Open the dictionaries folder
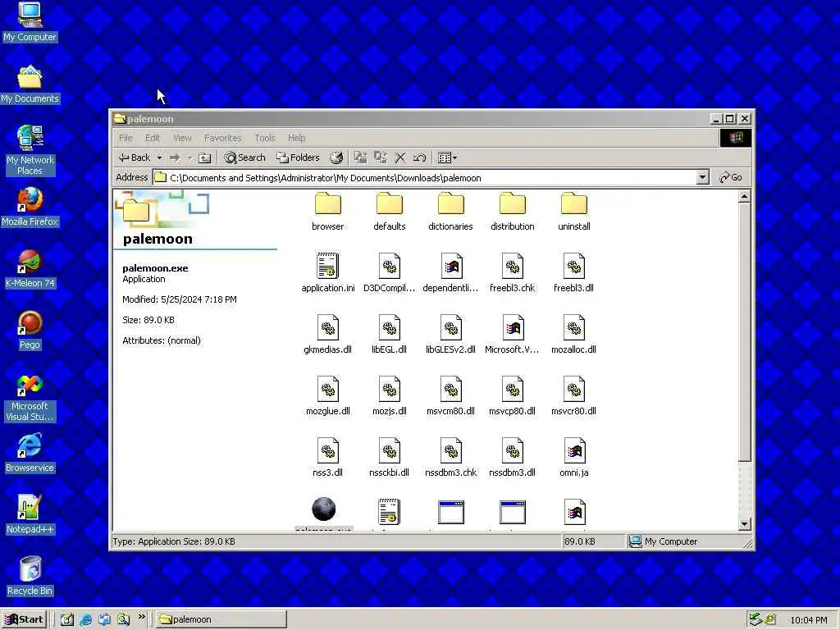This screenshot has height=630, width=840. 450,212
